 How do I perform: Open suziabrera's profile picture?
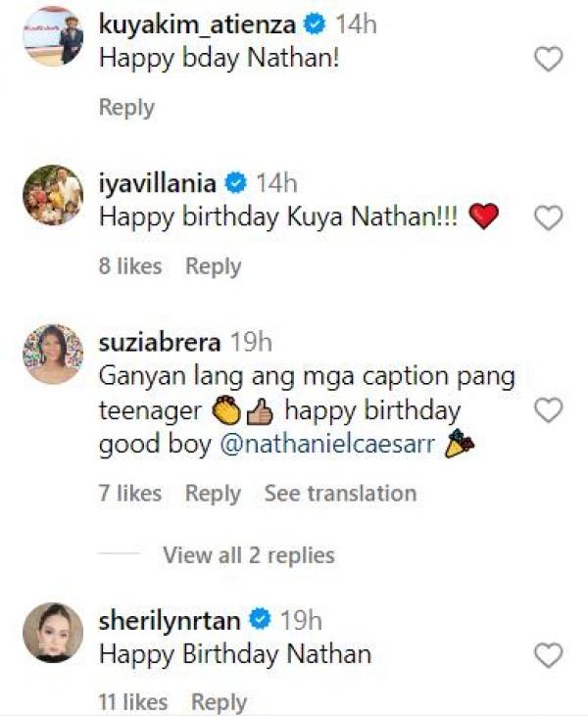pyautogui.click(x=53, y=354)
